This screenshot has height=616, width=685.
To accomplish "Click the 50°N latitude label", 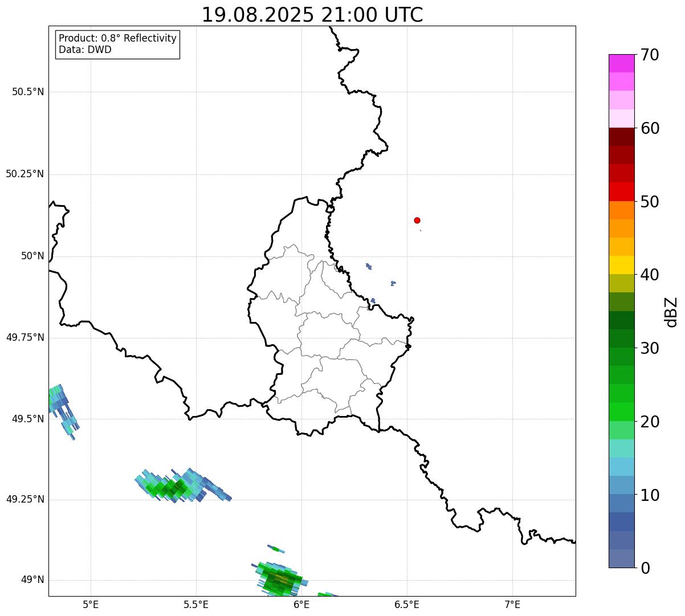I will tap(33, 256).
